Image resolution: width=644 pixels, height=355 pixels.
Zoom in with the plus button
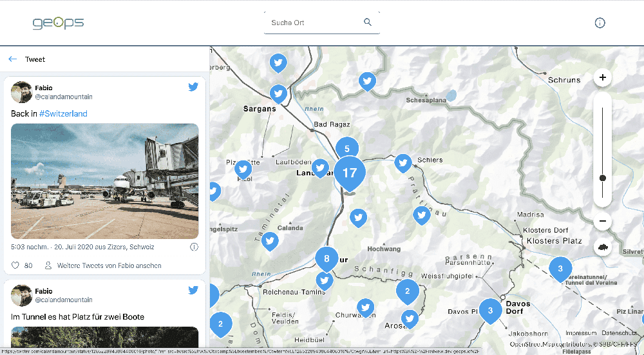pyautogui.click(x=603, y=78)
